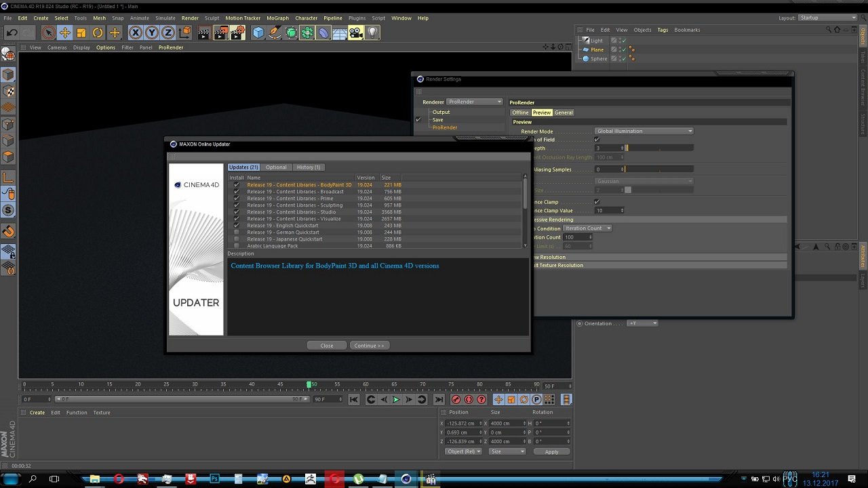868x488 pixels.
Task: Expand the Render Mode Global Illumination dropdown
Action: coord(644,131)
